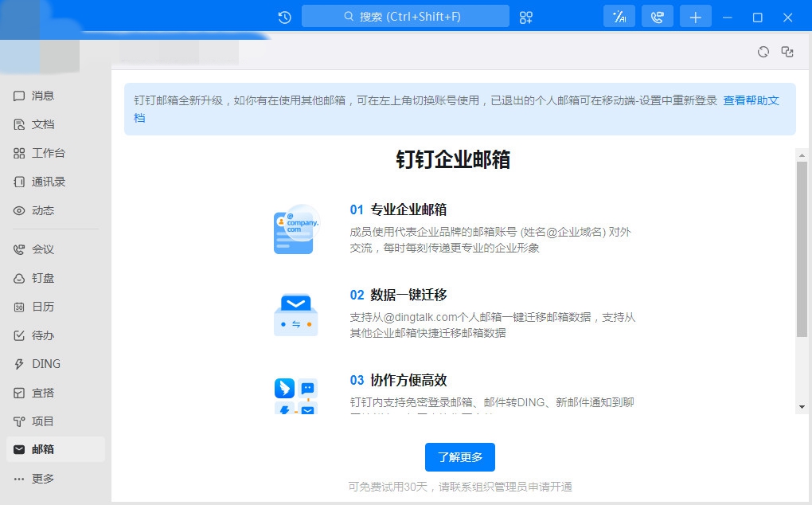812x505 pixels.
Task: Click the 02 数据一键迁移 title
Action: 398,296
